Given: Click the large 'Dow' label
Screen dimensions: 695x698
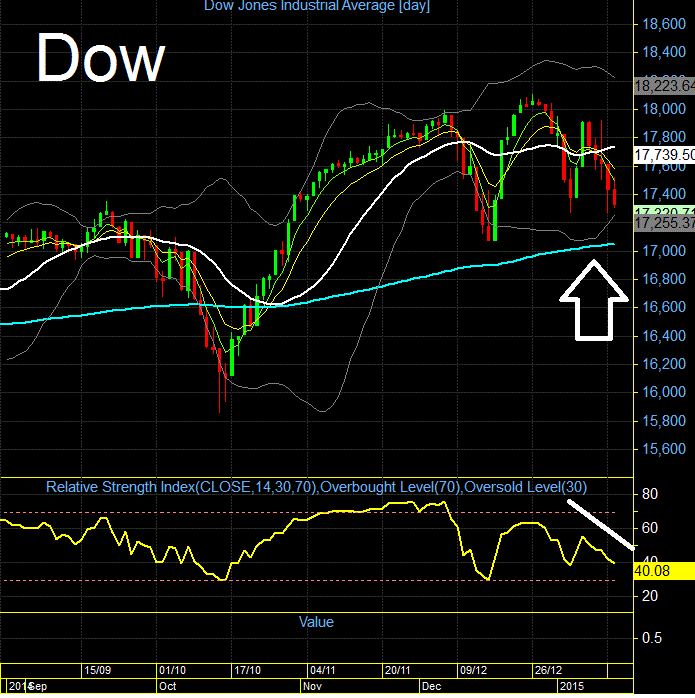Looking at the screenshot, I should (x=101, y=58).
